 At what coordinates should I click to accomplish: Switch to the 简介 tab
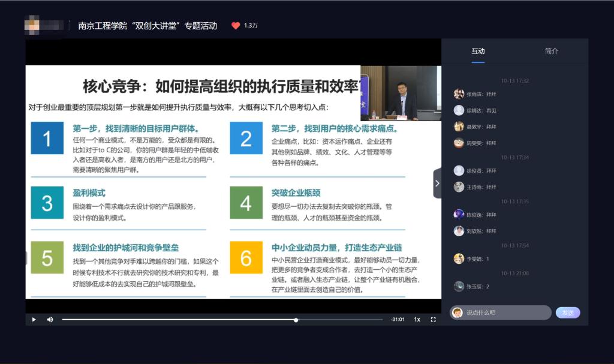pyautogui.click(x=551, y=51)
